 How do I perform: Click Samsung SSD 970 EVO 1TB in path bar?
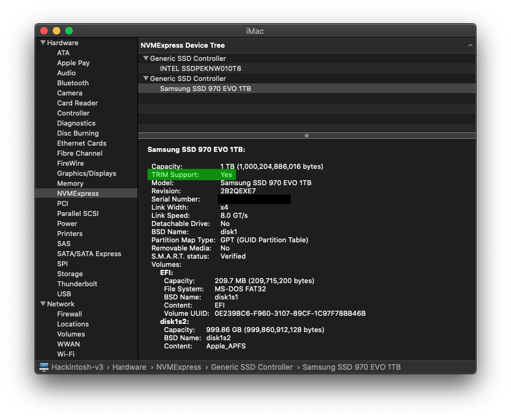(x=352, y=367)
